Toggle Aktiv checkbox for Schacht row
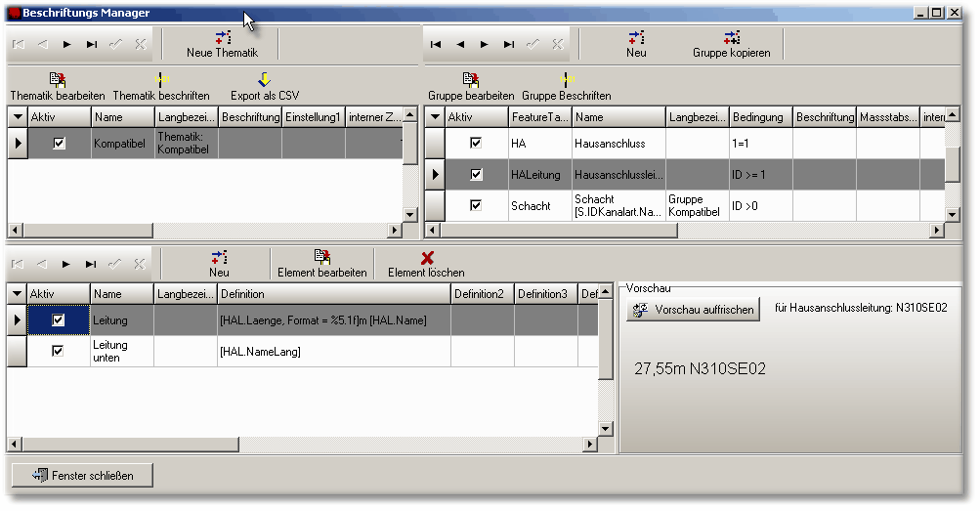This screenshot has width=980, height=511. tap(476, 205)
